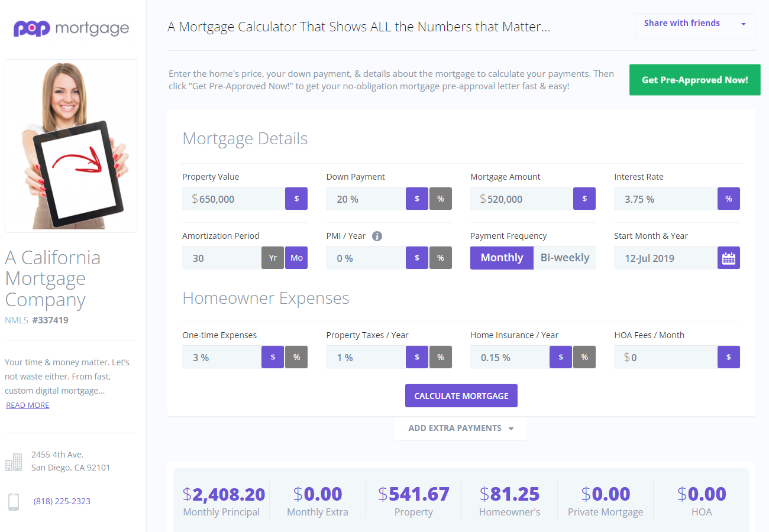Viewport: 769px width, 532px height.
Task: Click the PMI / Year info icon
Action: click(377, 236)
